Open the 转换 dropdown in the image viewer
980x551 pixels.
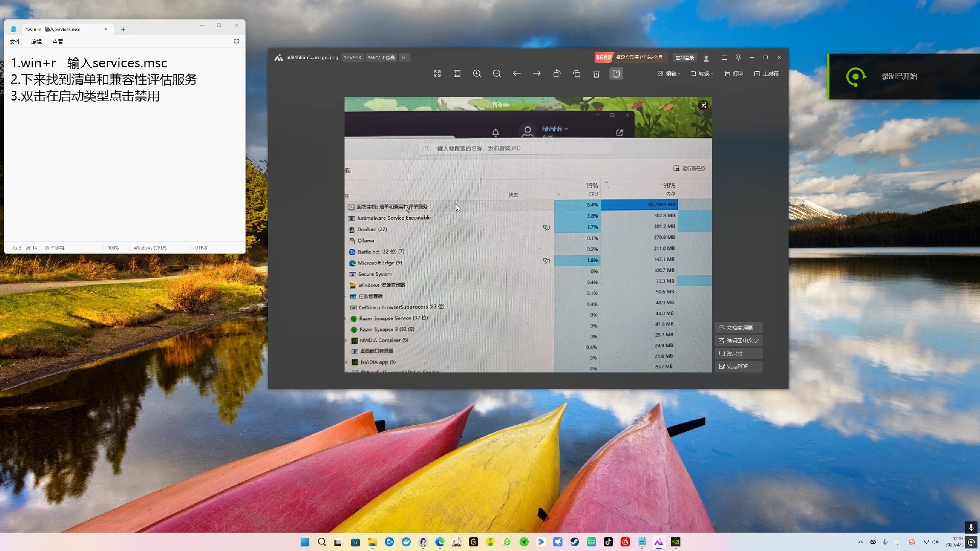coord(702,73)
